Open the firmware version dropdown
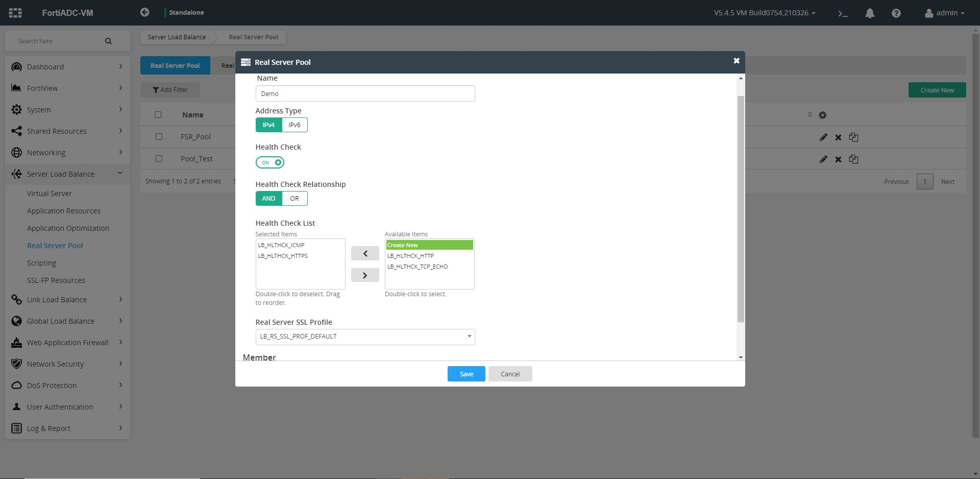This screenshot has height=479, width=980. coord(766,14)
